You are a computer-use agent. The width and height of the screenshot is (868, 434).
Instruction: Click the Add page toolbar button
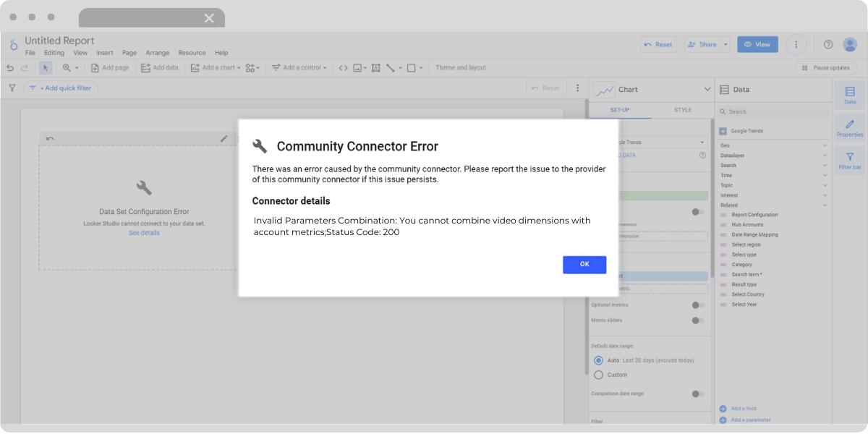click(x=110, y=68)
